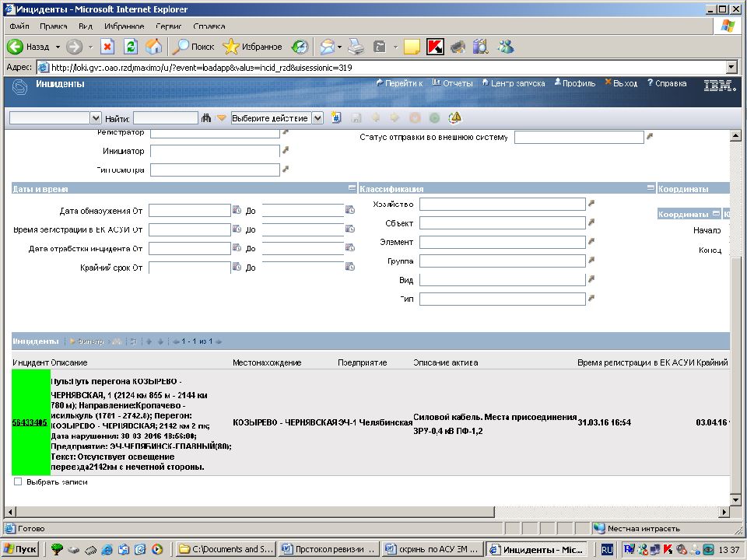Click the Дата обнаружения От input field
The width and height of the screenshot is (747, 560).
point(190,211)
